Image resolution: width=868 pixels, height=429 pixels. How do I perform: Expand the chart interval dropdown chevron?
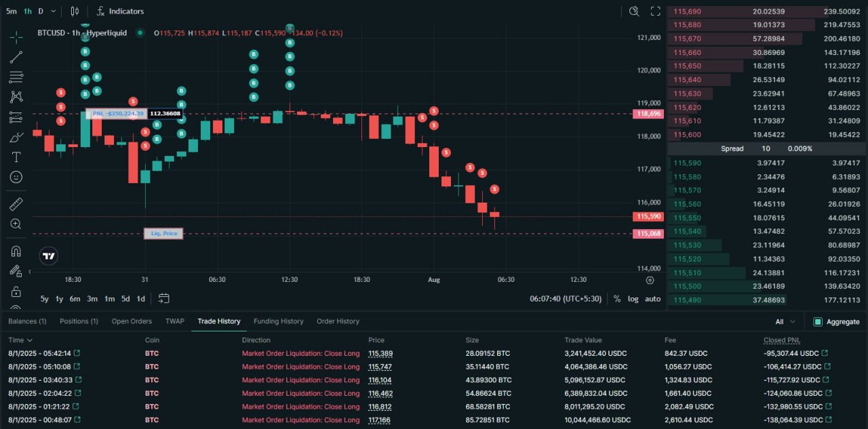coord(54,12)
